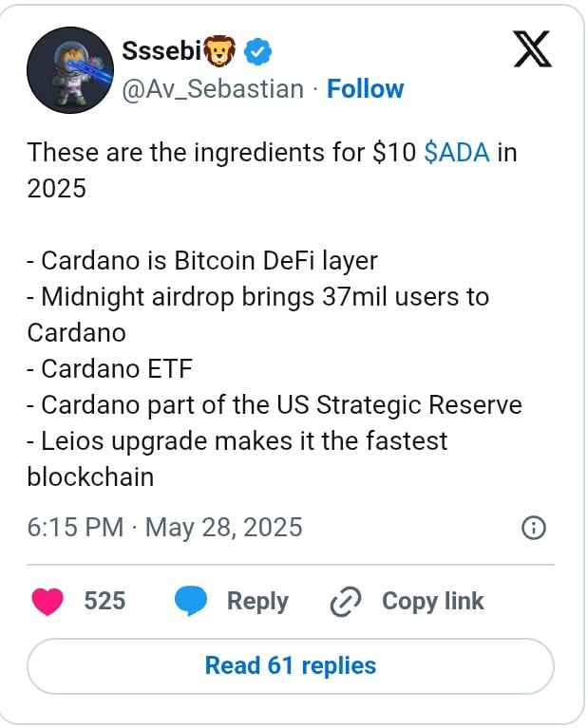
Task: Click the Read 61 replies button
Action: (291, 665)
